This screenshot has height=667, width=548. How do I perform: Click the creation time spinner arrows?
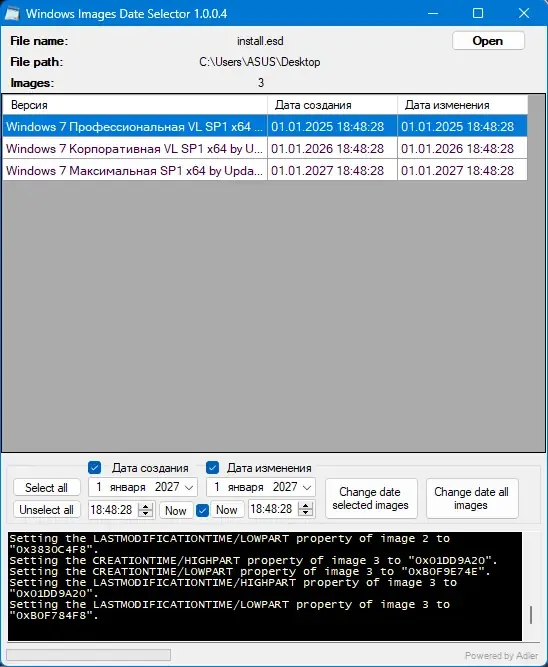point(146,510)
